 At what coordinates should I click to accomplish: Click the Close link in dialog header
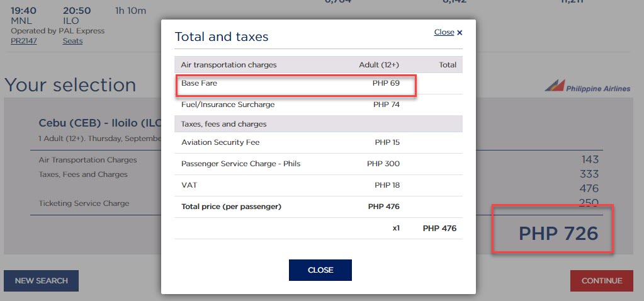444,32
